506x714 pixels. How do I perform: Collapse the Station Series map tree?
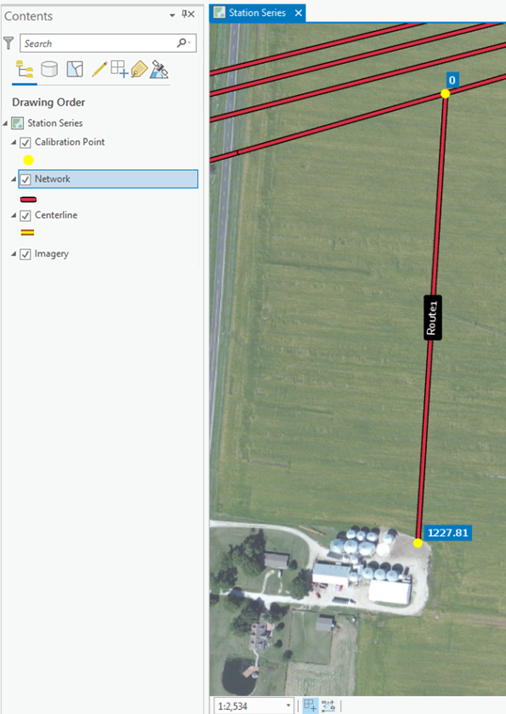pyautogui.click(x=5, y=123)
